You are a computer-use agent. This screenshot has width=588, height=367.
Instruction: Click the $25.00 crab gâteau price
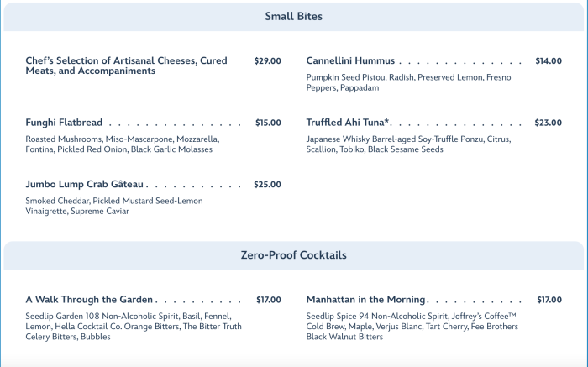(267, 185)
